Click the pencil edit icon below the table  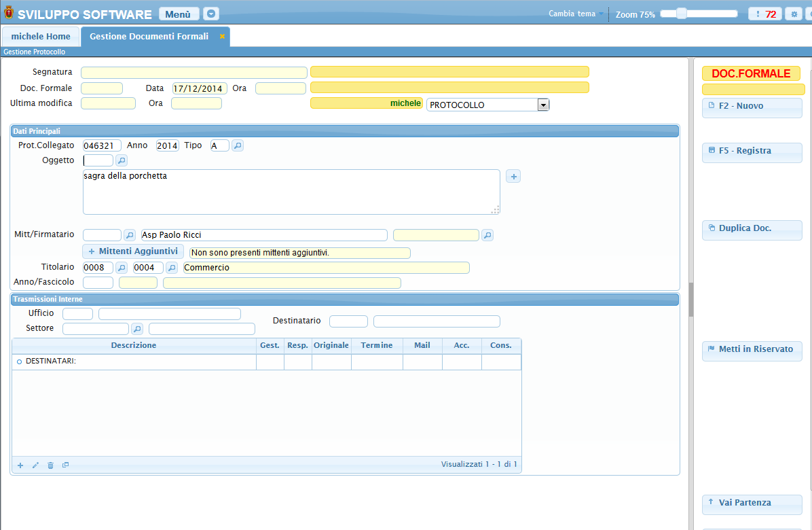click(35, 465)
